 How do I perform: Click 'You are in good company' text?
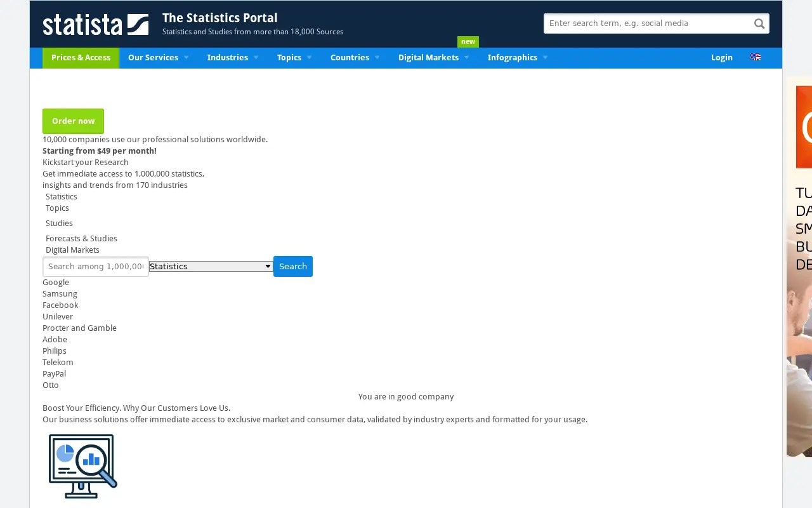pos(406,397)
